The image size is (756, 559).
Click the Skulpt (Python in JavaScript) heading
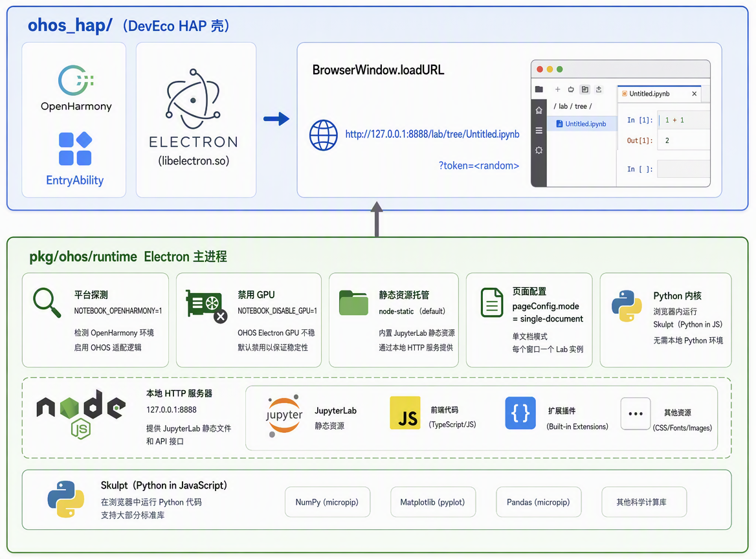[164, 485]
